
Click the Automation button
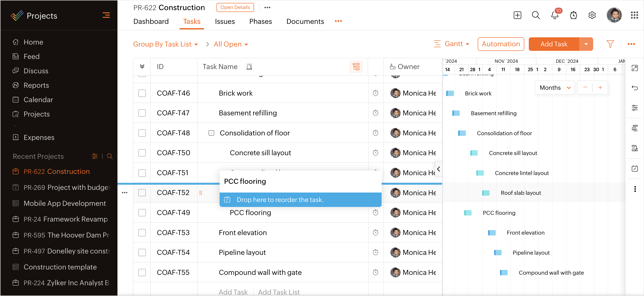[500, 44]
